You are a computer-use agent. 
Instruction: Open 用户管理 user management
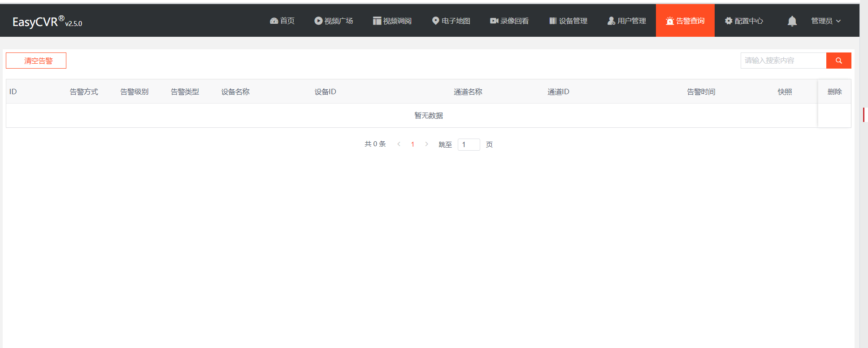tap(627, 21)
